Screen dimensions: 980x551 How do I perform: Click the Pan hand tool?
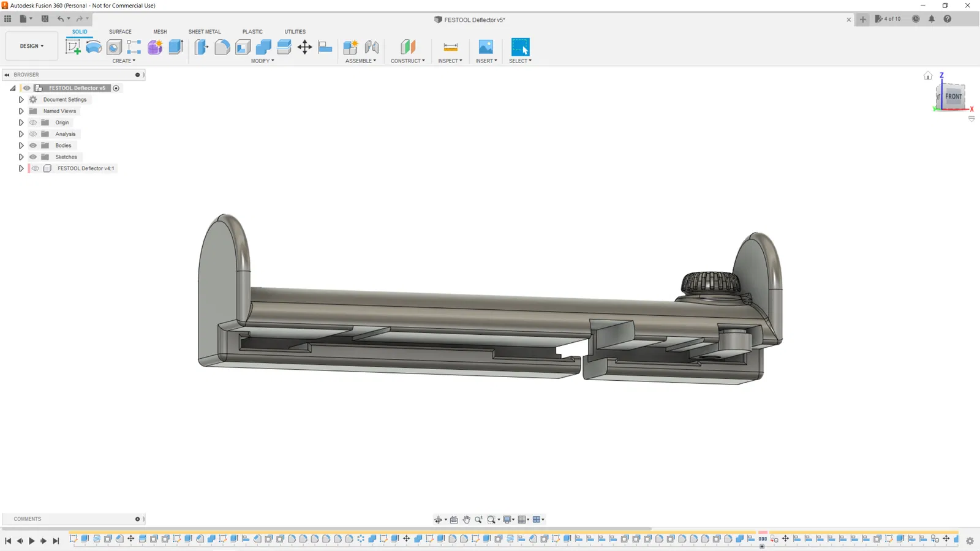[x=466, y=520]
